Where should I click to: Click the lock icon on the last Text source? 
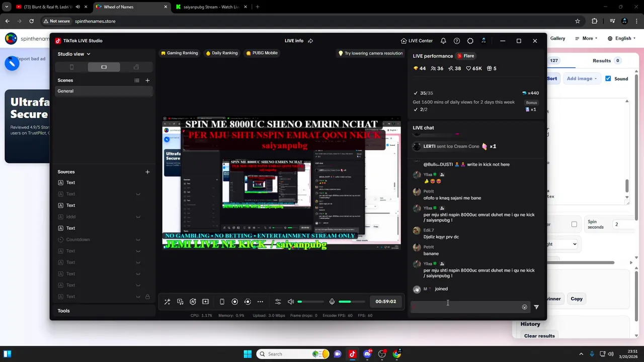pyautogui.click(x=147, y=297)
